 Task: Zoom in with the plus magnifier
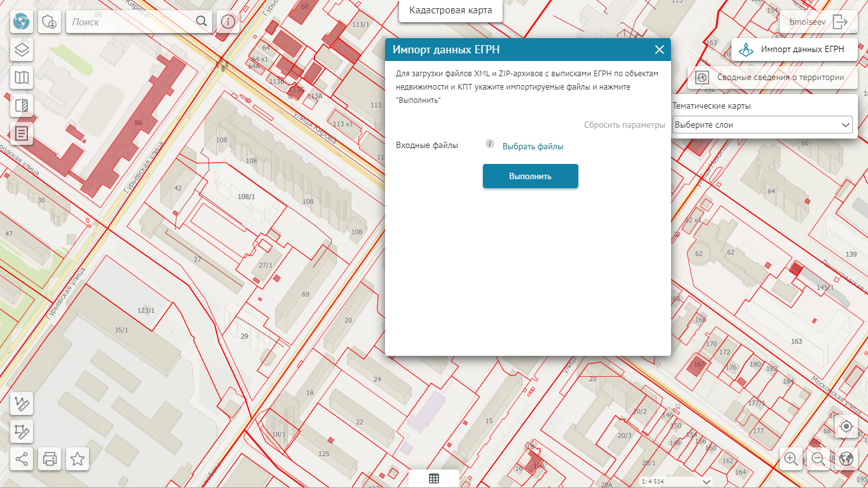791,459
